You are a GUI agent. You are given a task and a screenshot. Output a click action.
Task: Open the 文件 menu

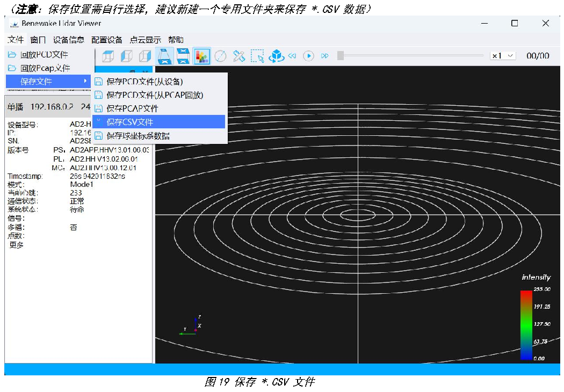[16, 40]
